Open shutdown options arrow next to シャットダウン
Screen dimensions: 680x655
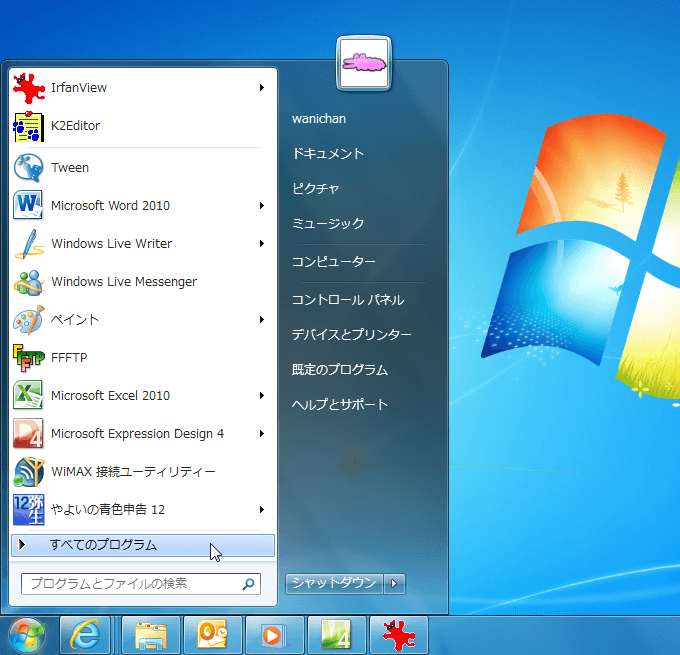(394, 583)
